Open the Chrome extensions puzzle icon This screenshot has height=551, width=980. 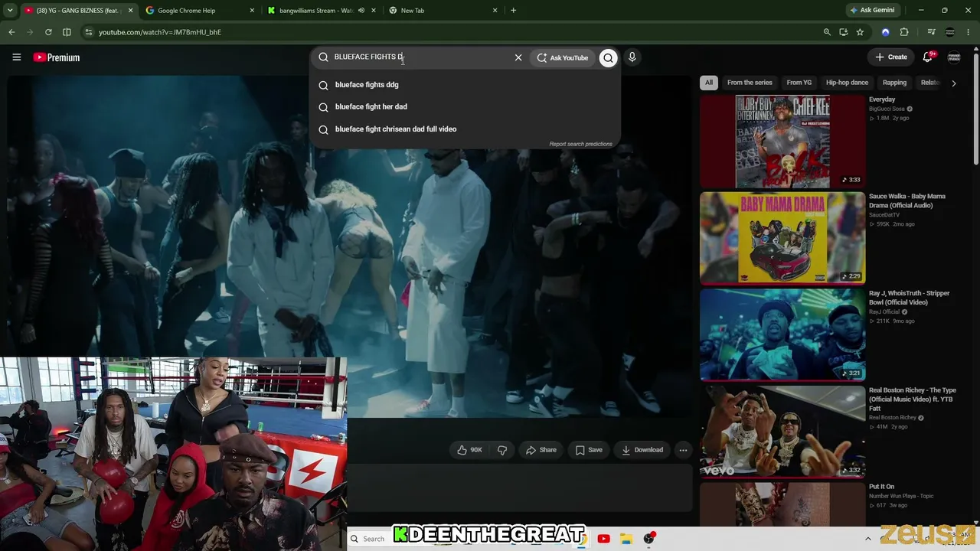coord(904,32)
